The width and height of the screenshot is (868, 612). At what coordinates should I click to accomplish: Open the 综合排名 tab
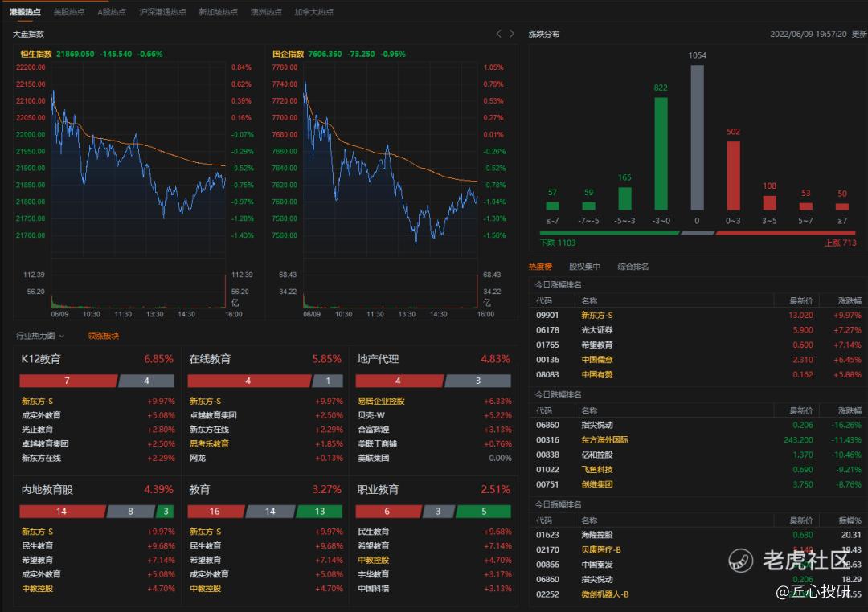633,266
